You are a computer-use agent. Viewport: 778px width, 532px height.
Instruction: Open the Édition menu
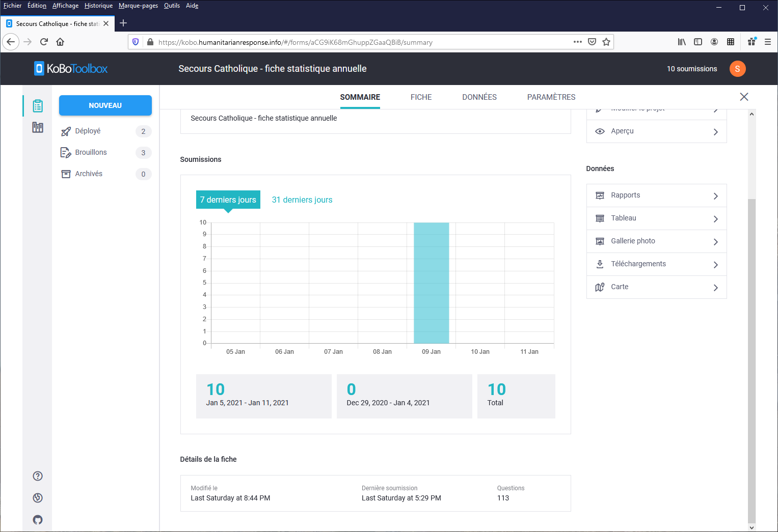36,6
